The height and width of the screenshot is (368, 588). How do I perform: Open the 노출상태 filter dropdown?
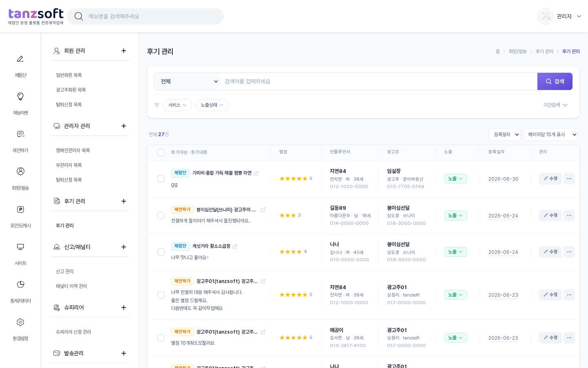[x=212, y=105]
